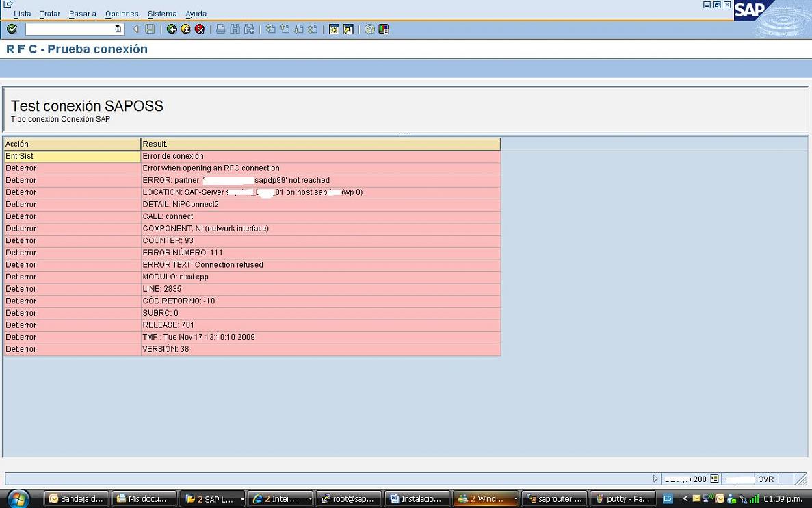This screenshot has width=812, height=508.
Task: Toggle the OVR insert mode indicator
Action: 765,479
